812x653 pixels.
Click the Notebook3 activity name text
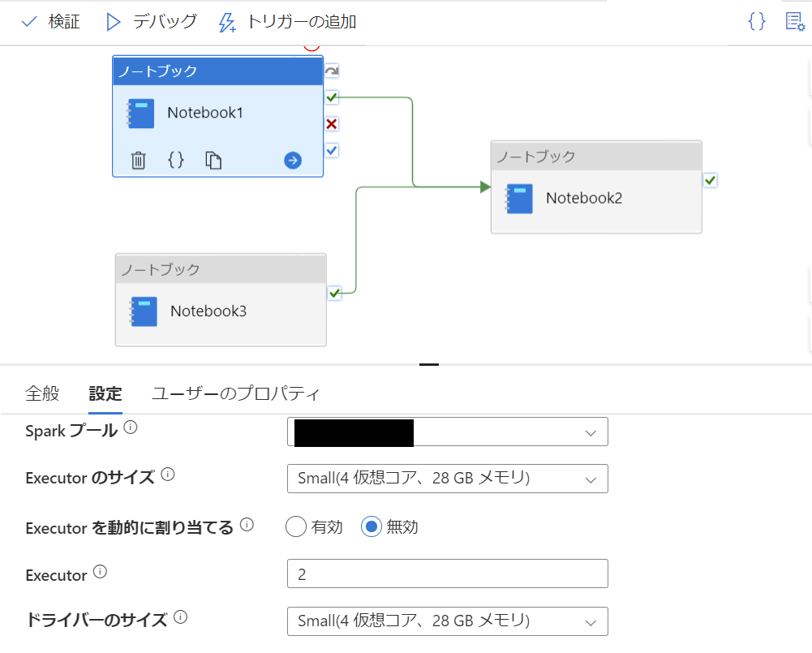208,311
